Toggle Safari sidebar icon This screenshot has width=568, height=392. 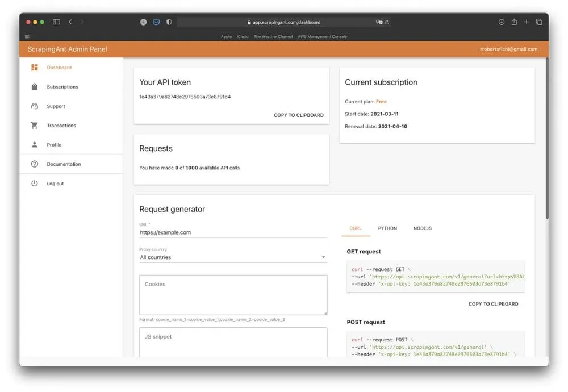[x=56, y=22]
